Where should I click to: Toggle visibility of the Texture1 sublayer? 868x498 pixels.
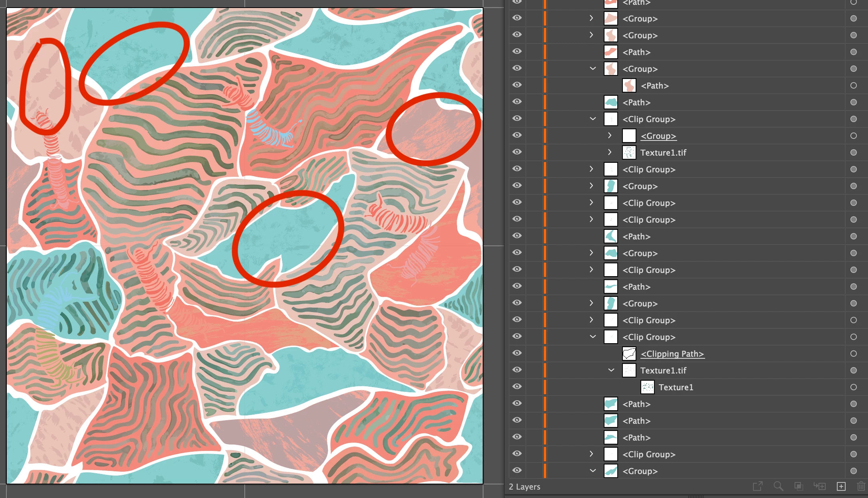coord(517,387)
